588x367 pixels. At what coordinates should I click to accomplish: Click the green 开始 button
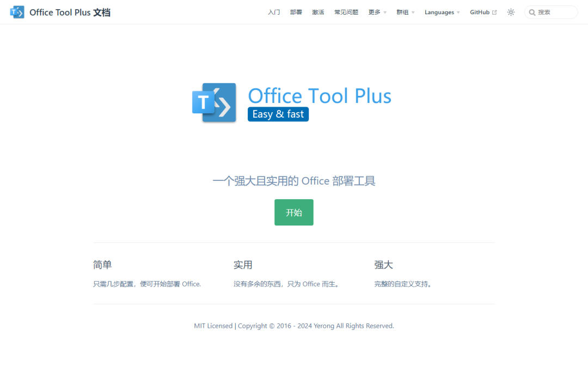(293, 212)
